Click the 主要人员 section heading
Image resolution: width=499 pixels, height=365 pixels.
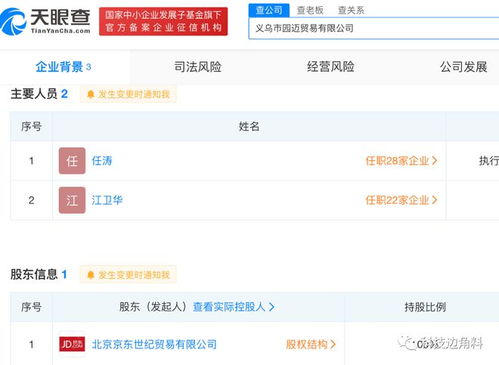point(34,94)
